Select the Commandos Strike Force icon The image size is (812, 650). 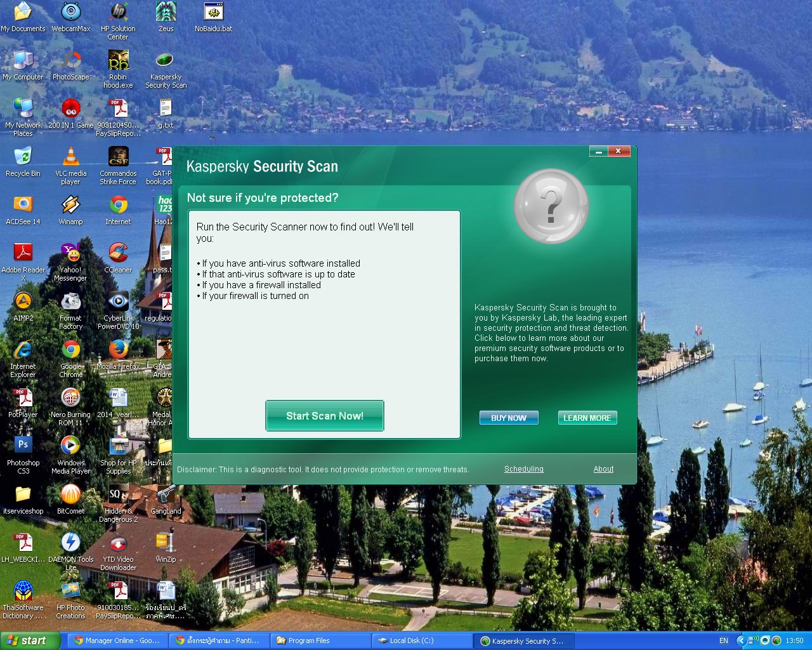[118, 166]
